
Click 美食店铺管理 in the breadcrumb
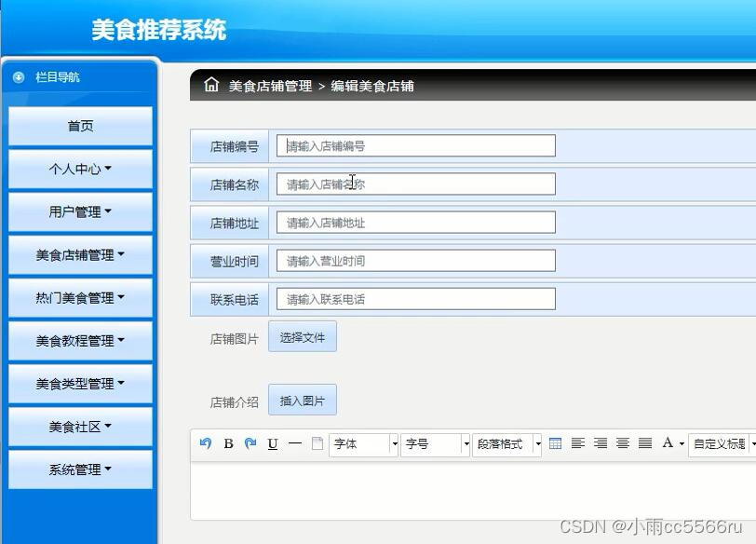(270, 86)
